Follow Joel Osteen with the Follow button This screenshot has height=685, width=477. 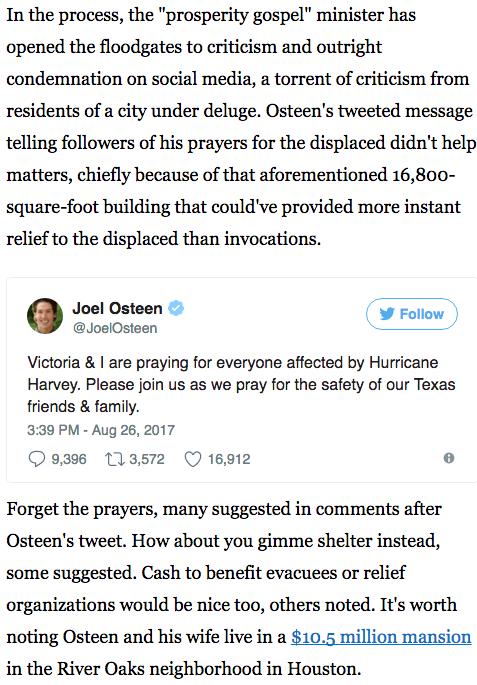tap(411, 314)
